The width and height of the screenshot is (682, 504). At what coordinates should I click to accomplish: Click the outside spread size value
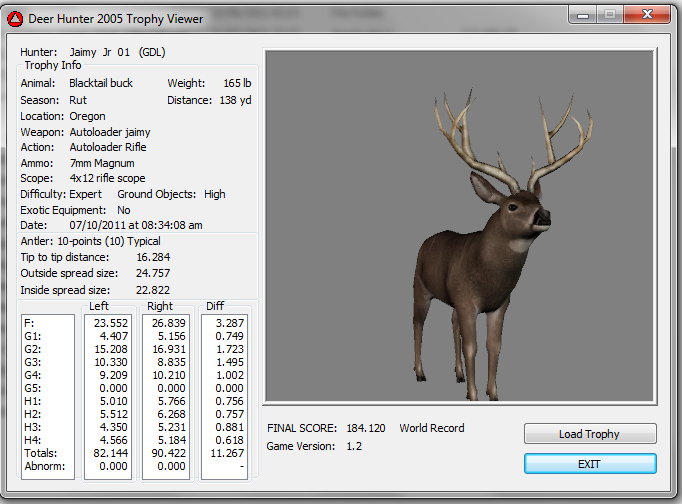[x=153, y=273]
